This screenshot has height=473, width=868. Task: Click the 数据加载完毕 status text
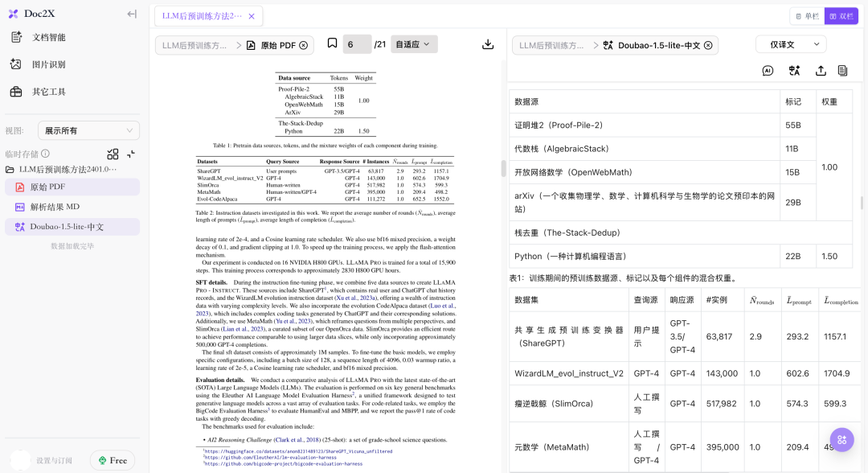[x=72, y=246]
